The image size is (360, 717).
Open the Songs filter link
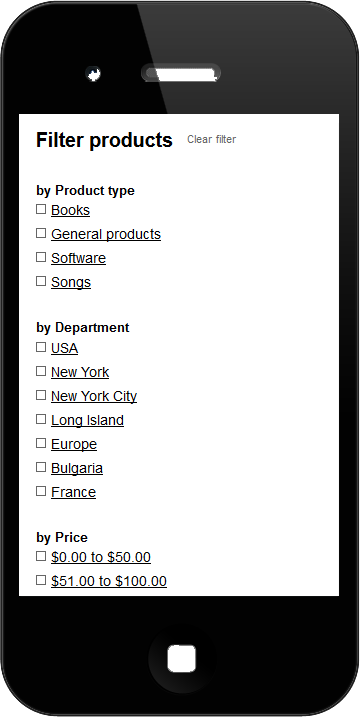point(71,282)
